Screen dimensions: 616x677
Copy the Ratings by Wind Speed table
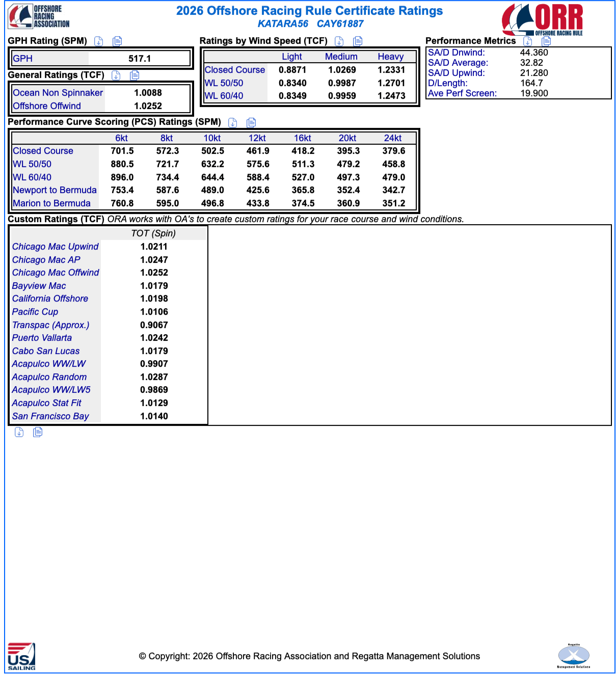click(x=358, y=41)
